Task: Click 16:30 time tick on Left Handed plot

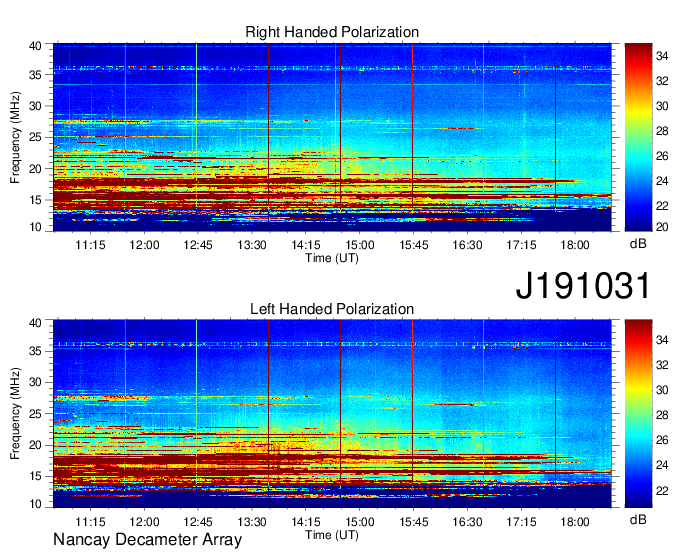Action: pos(467,522)
